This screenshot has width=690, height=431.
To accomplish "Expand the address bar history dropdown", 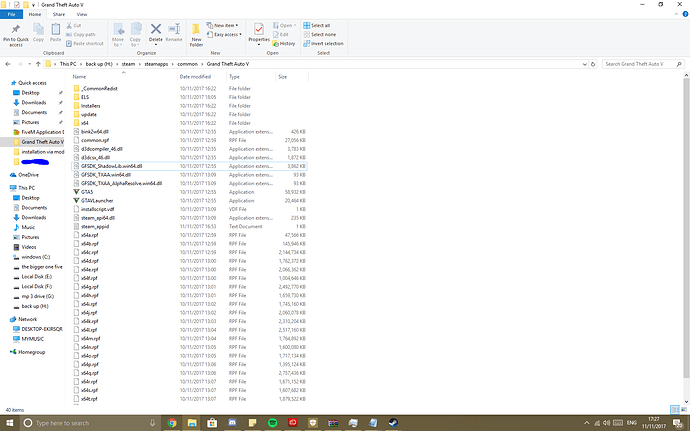I will pos(584,64).
